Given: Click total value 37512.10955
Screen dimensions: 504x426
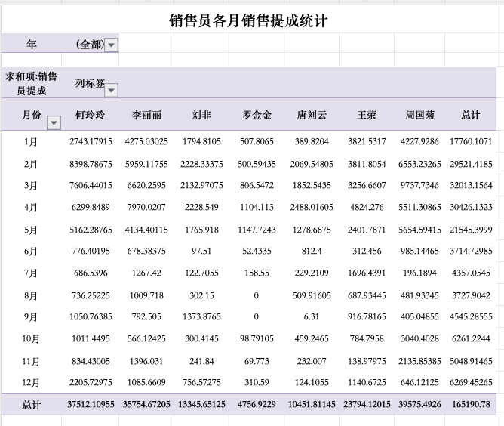Looking at the screenshot, I should (91, 404).
